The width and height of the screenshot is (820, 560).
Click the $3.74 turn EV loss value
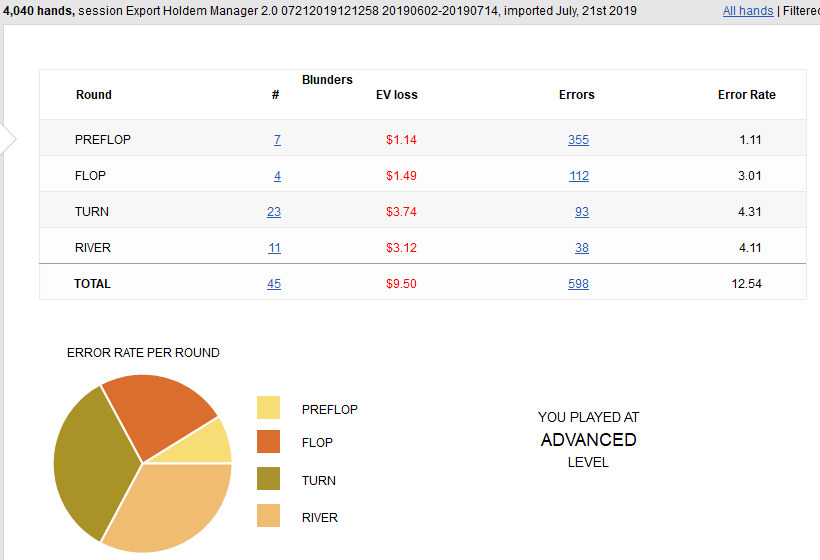(x=401, y=212)
